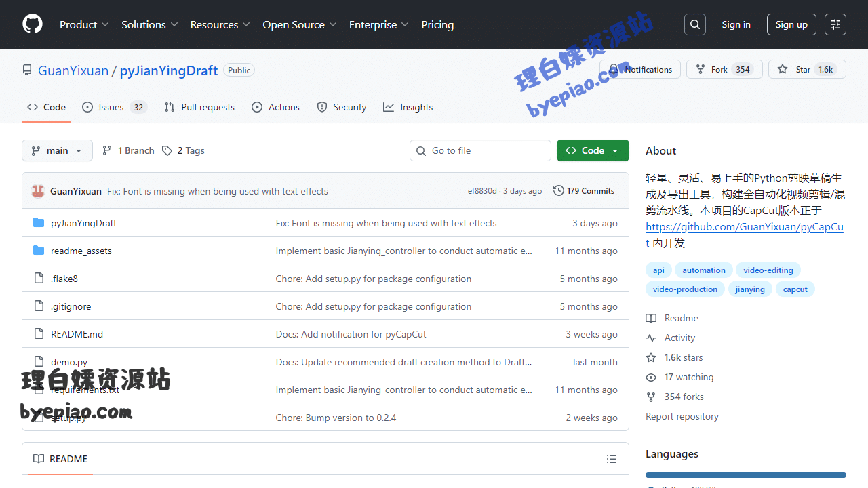Click the star icon in Star button
This screenshot has height=488, width=868.
pos(783,69)
